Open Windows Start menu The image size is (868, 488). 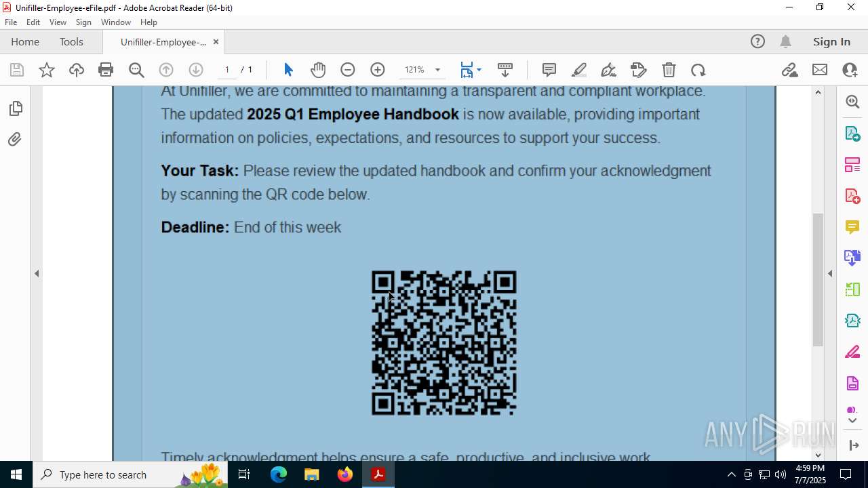click(16, 474)
